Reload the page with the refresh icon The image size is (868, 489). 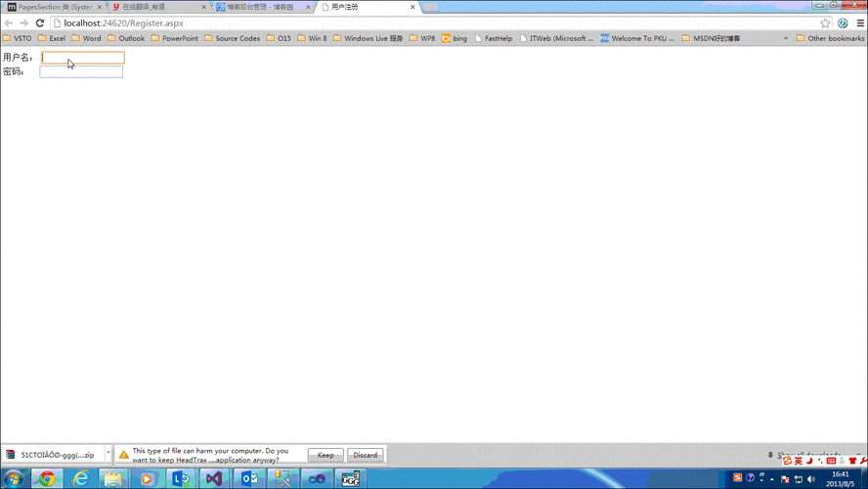point(40,23)
